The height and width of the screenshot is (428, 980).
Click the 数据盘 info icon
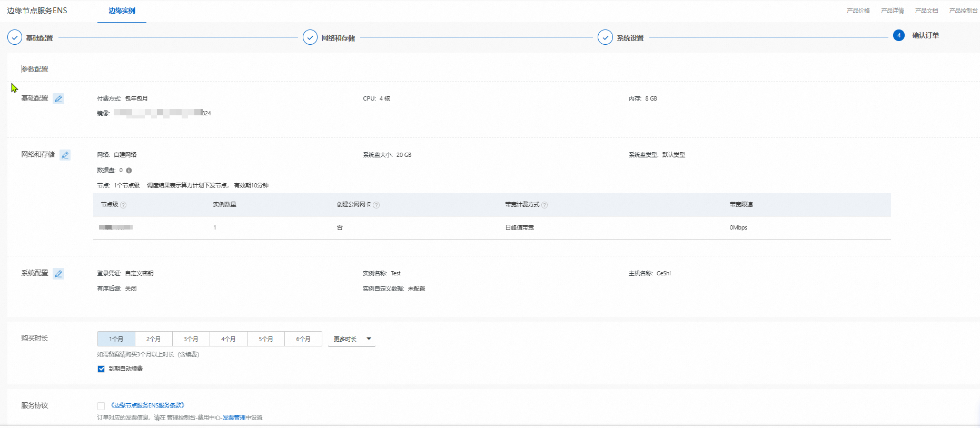point(129,171)
